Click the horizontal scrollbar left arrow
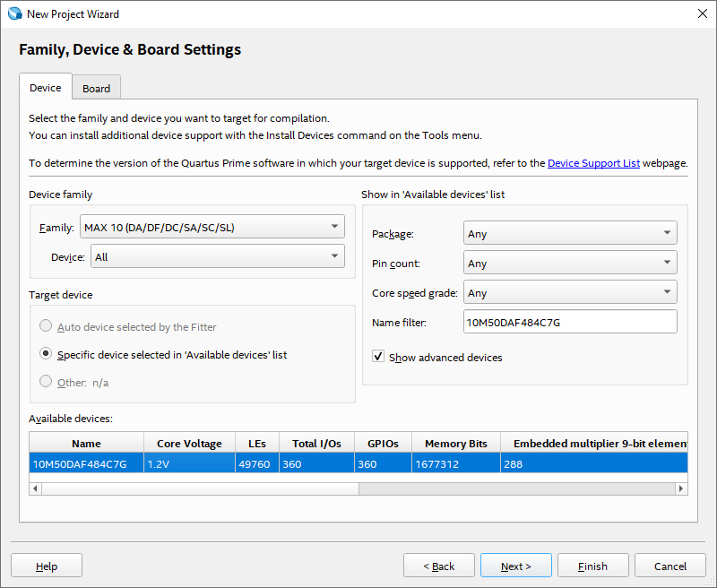The image size is (717, 588). 36,489
